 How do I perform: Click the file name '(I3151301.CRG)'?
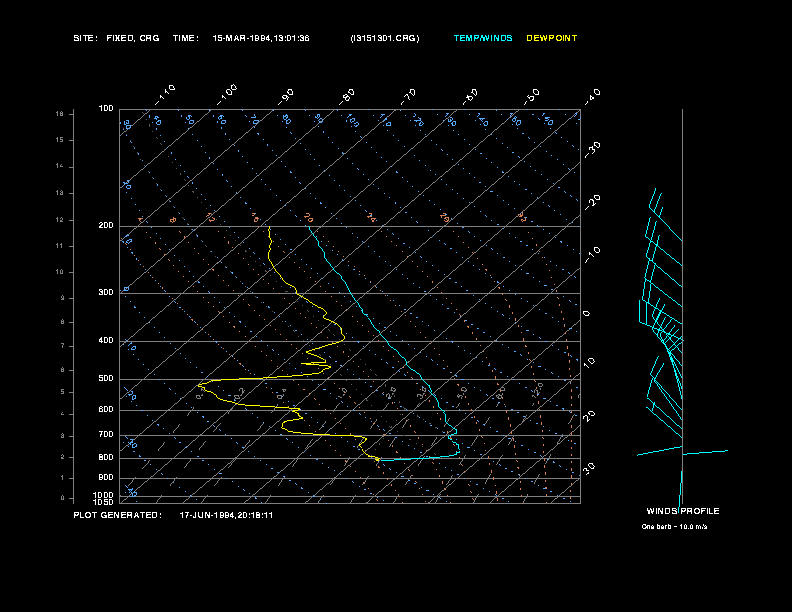click(x=385, y=38)
